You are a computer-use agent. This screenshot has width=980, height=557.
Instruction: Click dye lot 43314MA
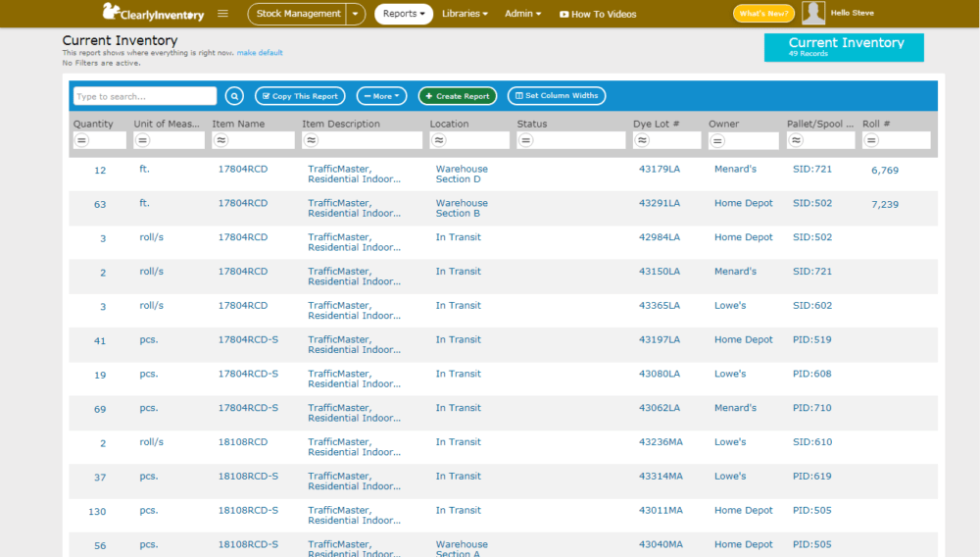click(661, 476)
